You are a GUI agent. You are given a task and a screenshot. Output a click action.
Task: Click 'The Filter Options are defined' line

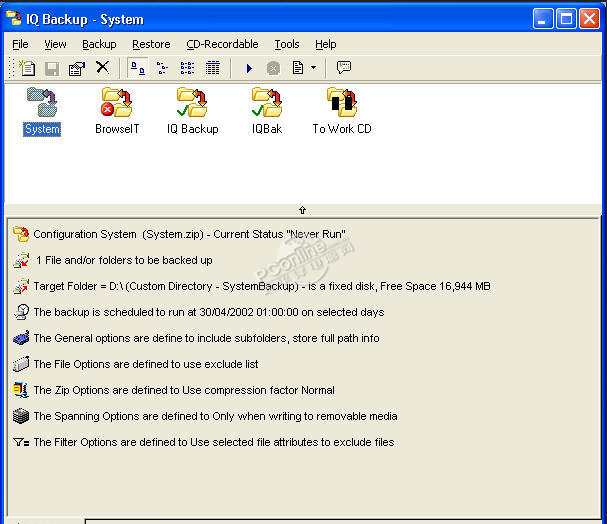tap(214, 442)
